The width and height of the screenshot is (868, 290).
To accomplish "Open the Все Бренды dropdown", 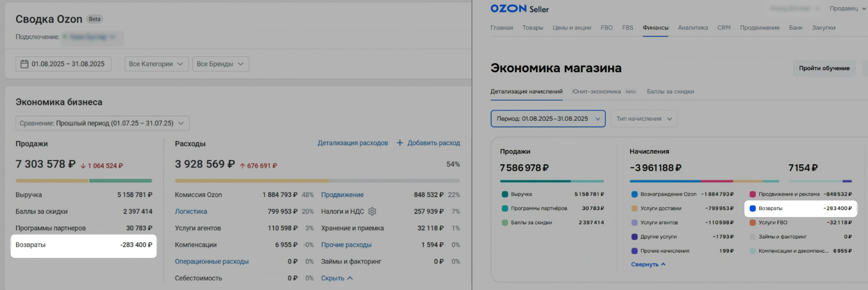I will point(220,64).
